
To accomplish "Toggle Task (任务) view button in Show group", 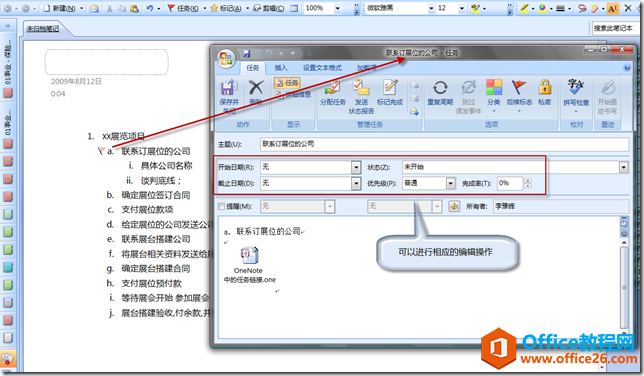I will [x=287, y=83].
